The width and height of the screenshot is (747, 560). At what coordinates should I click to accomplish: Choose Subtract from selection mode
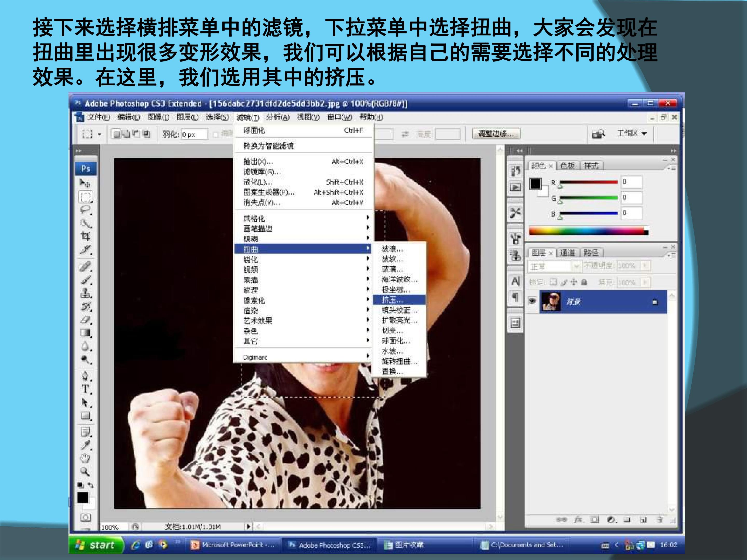coord(136,134)
